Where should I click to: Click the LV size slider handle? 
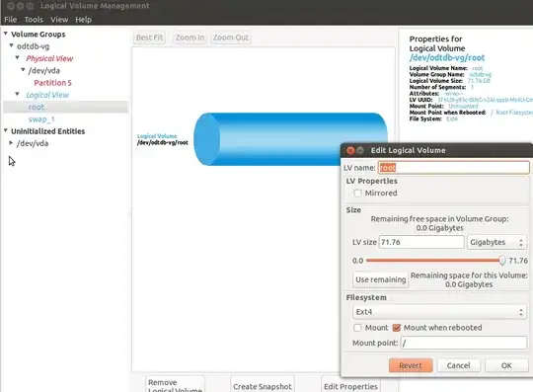click(502, 261)
